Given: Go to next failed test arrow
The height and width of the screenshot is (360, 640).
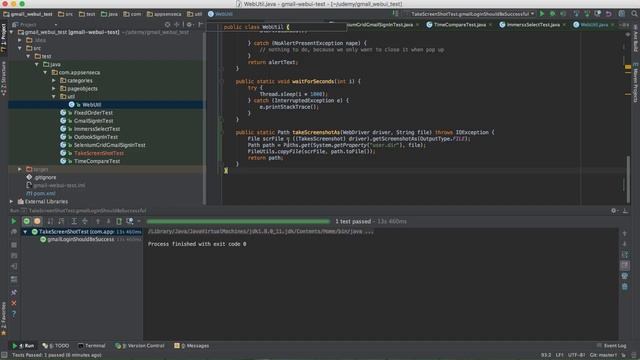Looking at the screenshot, I should [x=109, y=221].
